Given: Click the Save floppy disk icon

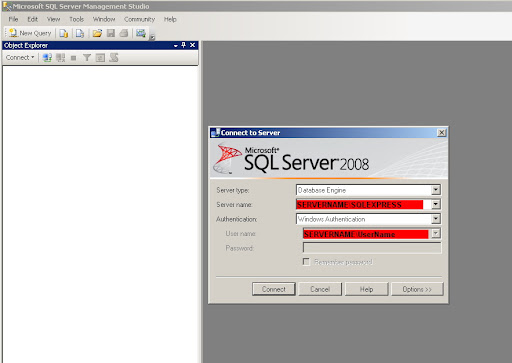Looking at the screenshot, I should (x=111, y=33).
